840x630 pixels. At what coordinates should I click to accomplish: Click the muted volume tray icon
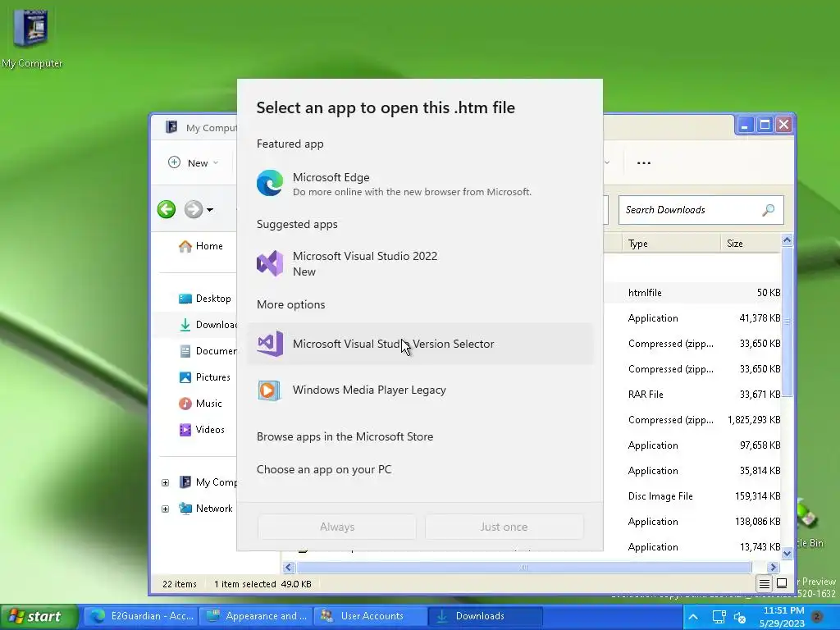coord(740,617)
